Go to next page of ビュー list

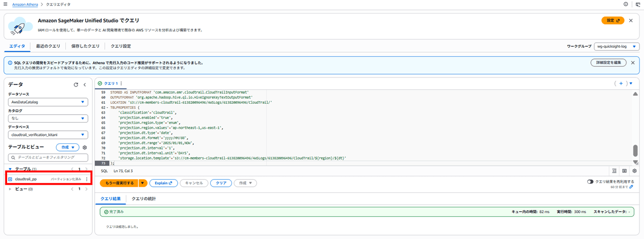coord(86,189)
